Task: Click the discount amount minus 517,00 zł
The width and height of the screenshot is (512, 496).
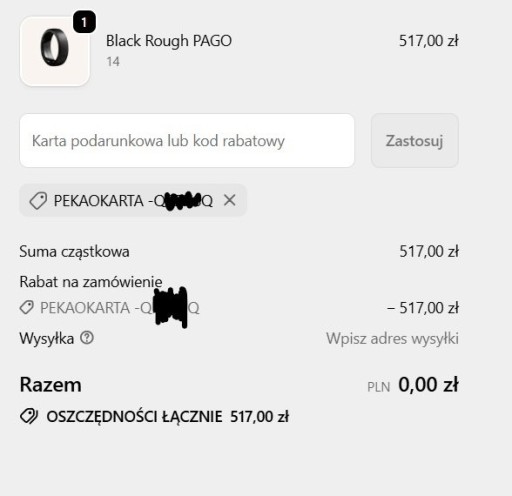Action: click(x=423, y=308)
